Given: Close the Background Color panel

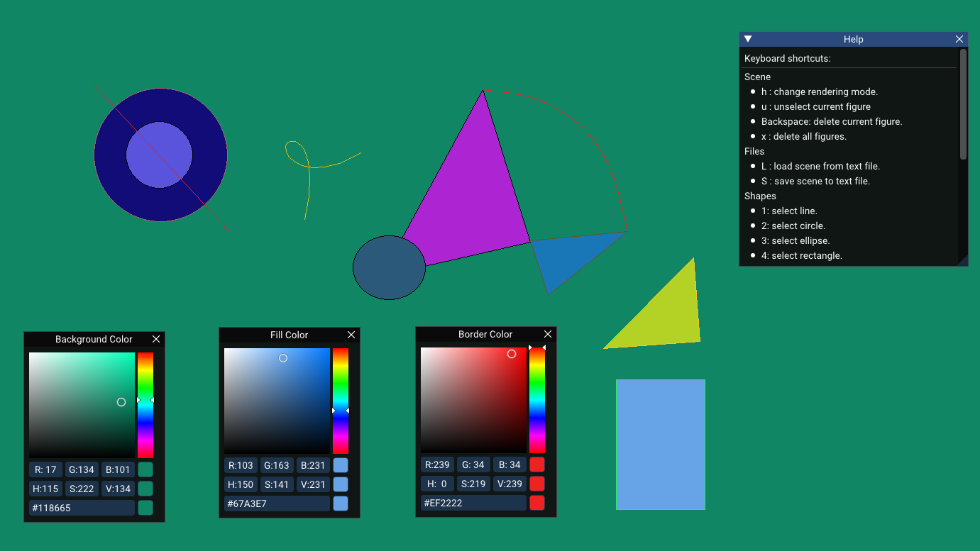Looking at the screenshot, I should (155, 339).
